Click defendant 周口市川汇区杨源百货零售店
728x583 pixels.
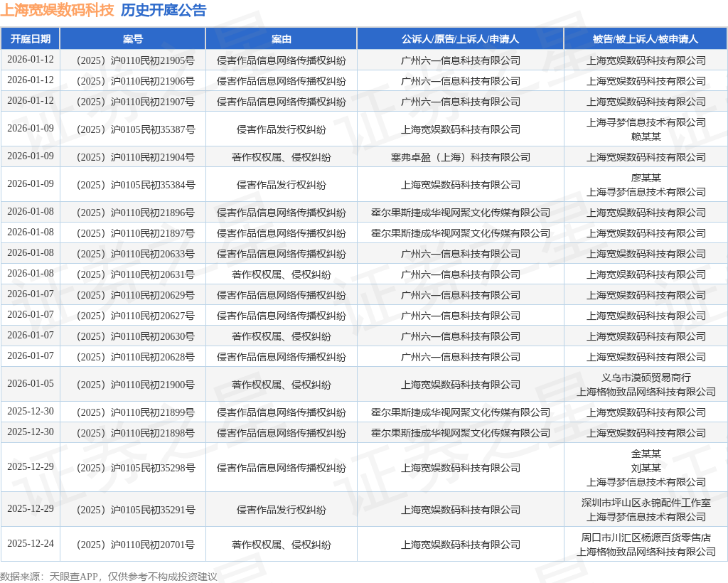(x=646, y=537)
